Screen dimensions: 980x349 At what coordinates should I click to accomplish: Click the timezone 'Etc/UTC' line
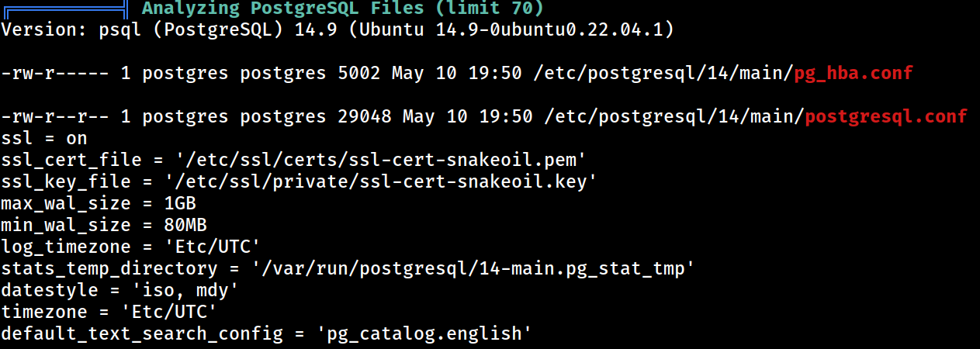tap(109, 313)
